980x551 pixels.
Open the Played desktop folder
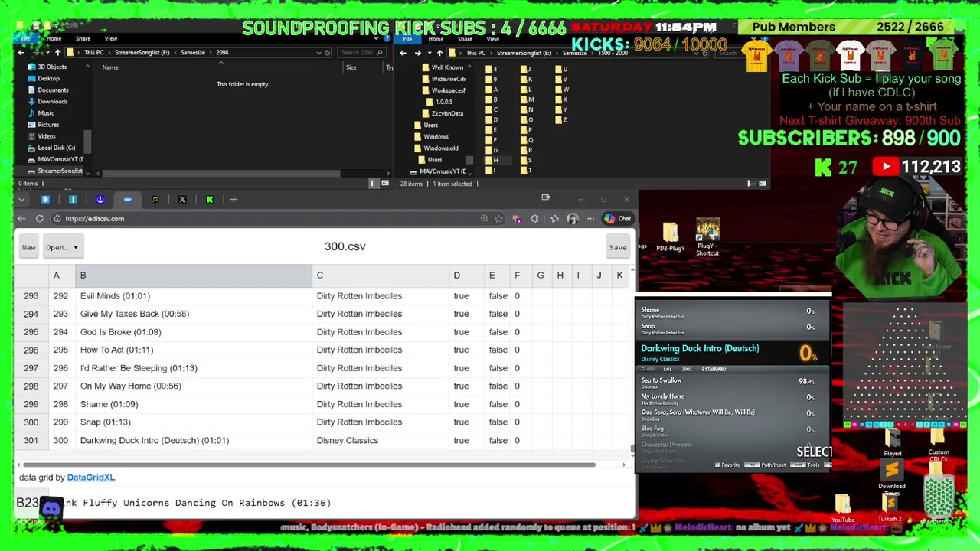[893, 442]
